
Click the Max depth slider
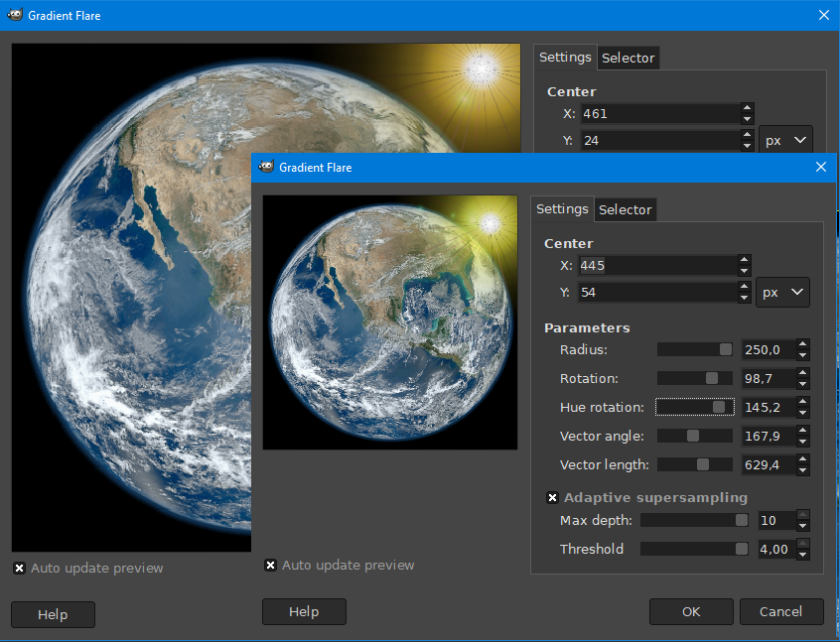pyautogui.click(x=694, y=520)
